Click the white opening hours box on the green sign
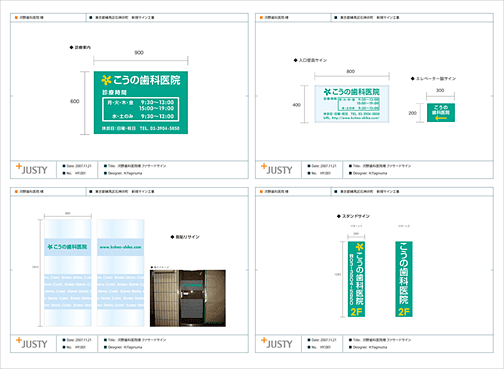 coord(140,109)
